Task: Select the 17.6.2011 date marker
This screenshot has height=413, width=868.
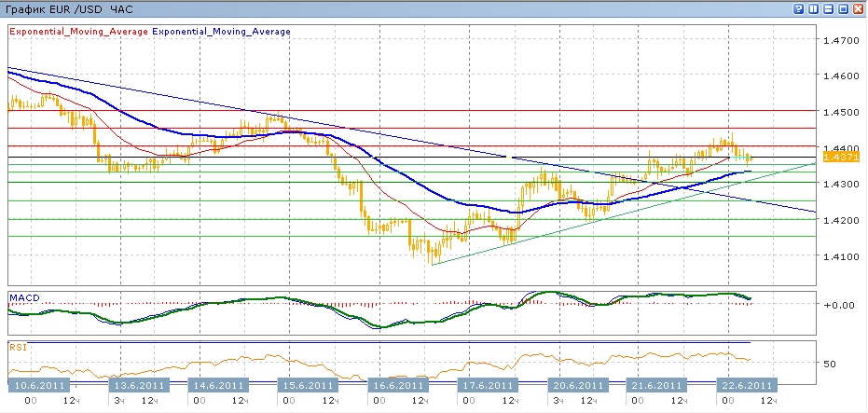Action: tap(488, 385)
